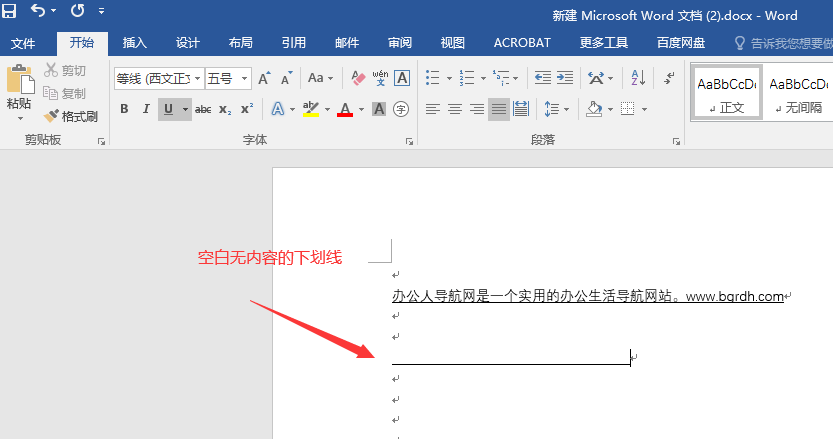
Task: Switch to the 邮件 tab
Action: tap(347, 43)
